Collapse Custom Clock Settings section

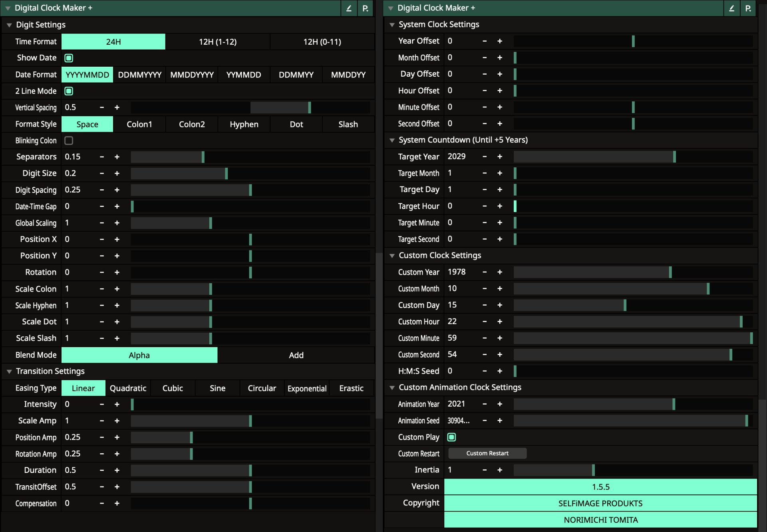[392, 256]
